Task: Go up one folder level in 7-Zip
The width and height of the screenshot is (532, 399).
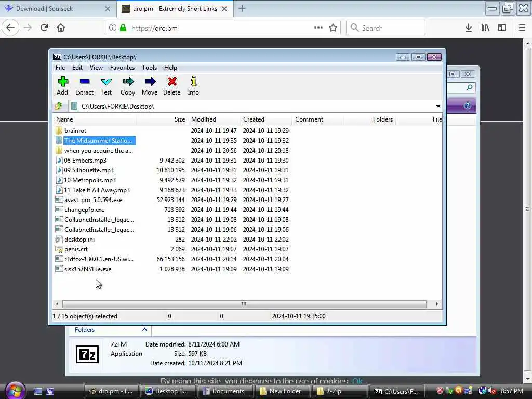Action: tap(59, 106)
